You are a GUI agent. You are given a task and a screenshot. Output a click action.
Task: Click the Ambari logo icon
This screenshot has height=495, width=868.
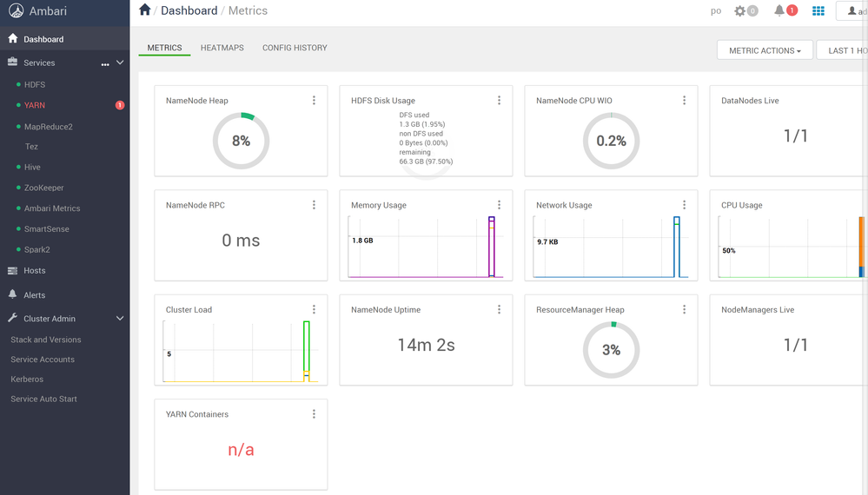pyautogui.click(x=16, y=10)
